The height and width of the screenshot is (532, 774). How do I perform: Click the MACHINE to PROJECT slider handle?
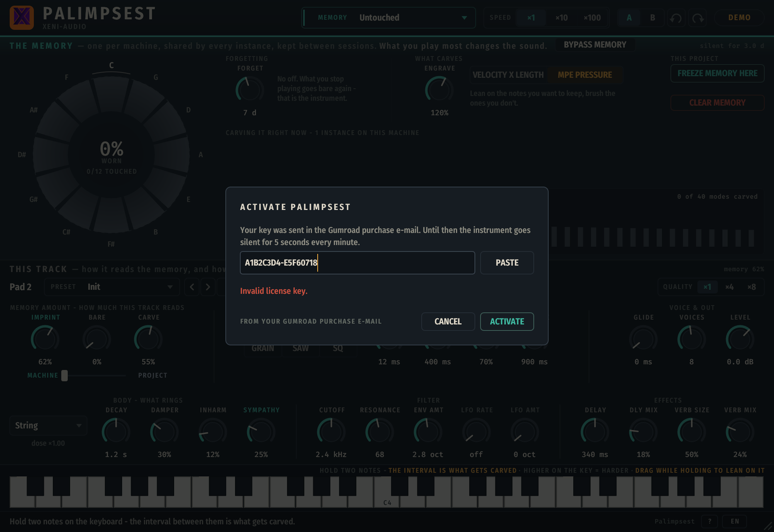(64, 375)
